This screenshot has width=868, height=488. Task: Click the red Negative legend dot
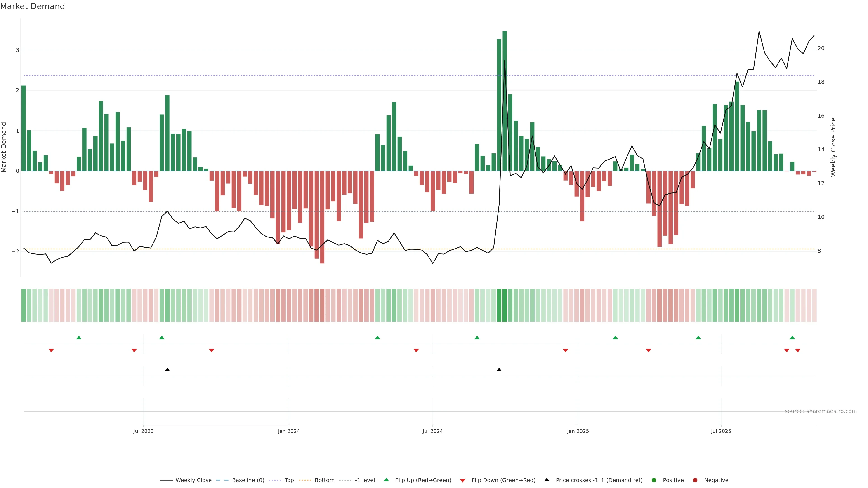pyautogui.click(x=695, y=480)
